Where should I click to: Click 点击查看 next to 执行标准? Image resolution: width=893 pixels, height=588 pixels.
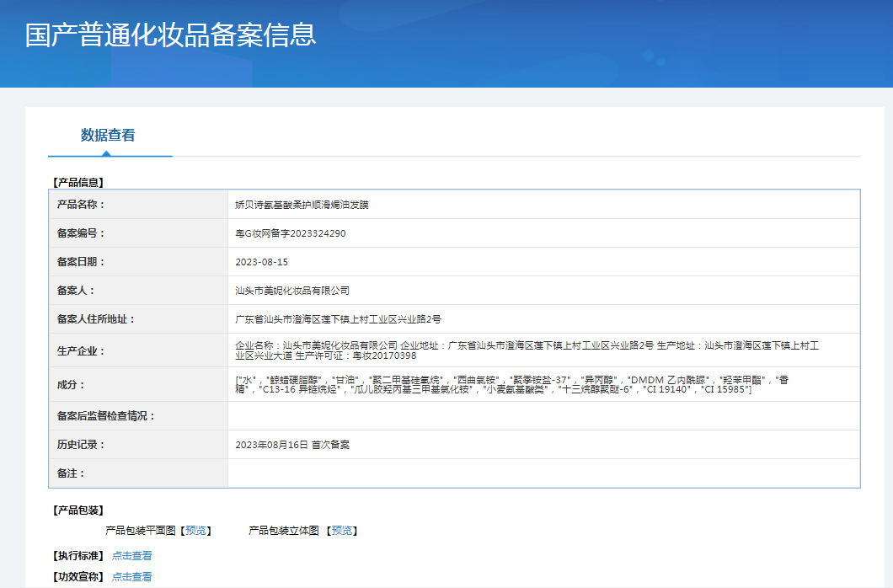(x=132, y=556)
